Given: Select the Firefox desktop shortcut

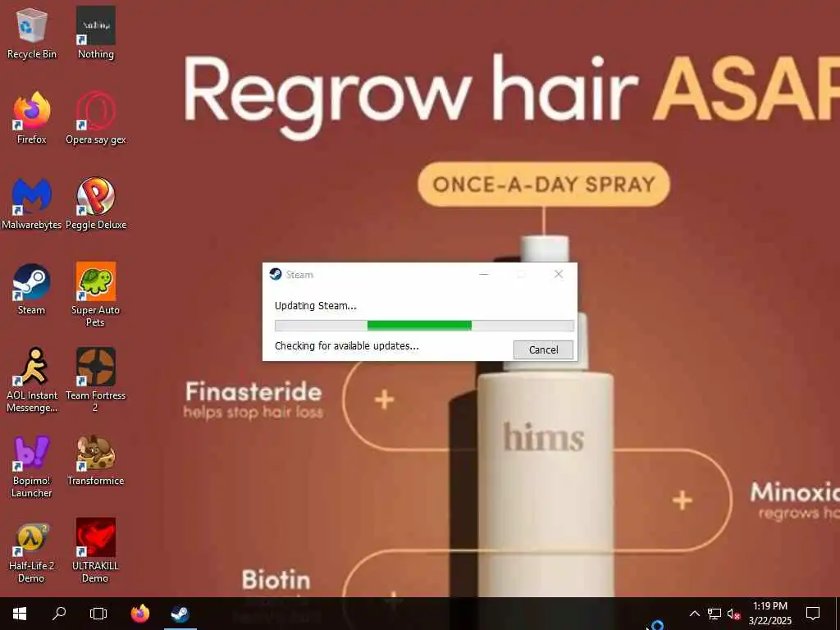Looking at the screenshot, I should pos(32,118).
